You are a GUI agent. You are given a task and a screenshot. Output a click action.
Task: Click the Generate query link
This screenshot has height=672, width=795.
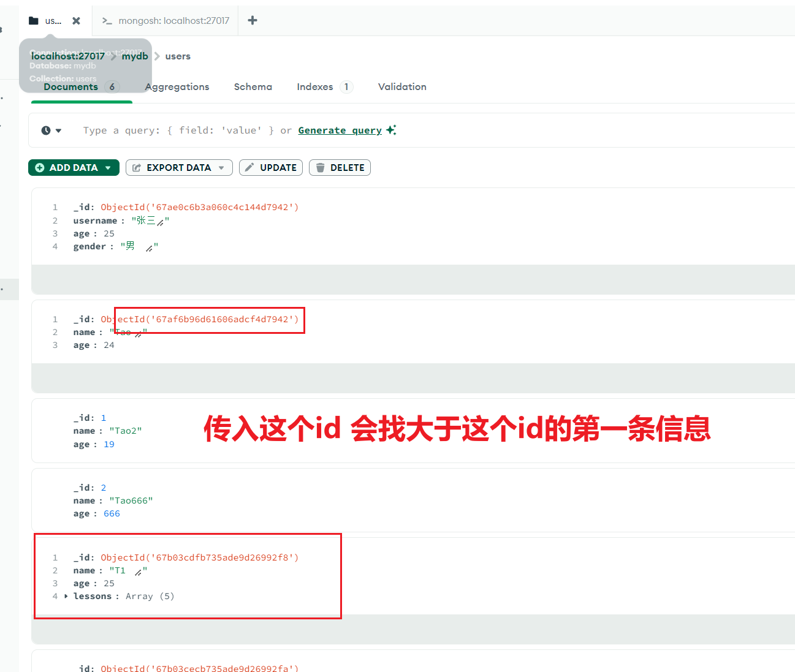340,130
